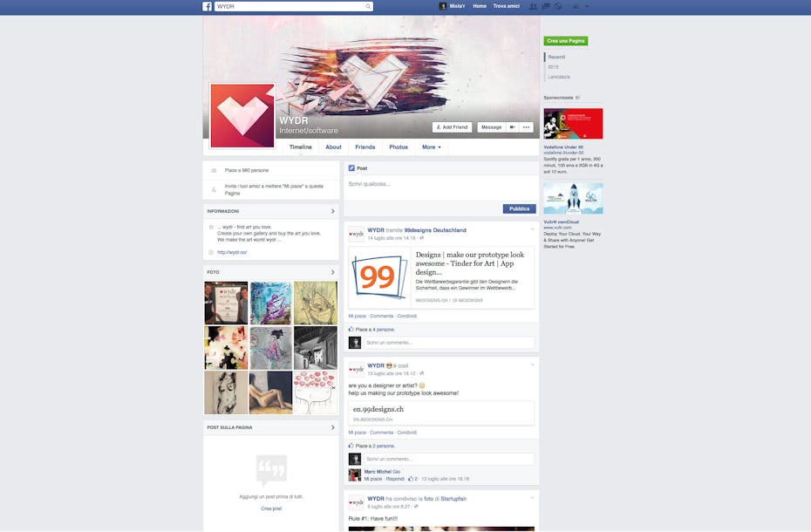Open the 99designs logo preview image
Image resolution: width=811 pixels, height=532 pixels.
coord(379,278)
